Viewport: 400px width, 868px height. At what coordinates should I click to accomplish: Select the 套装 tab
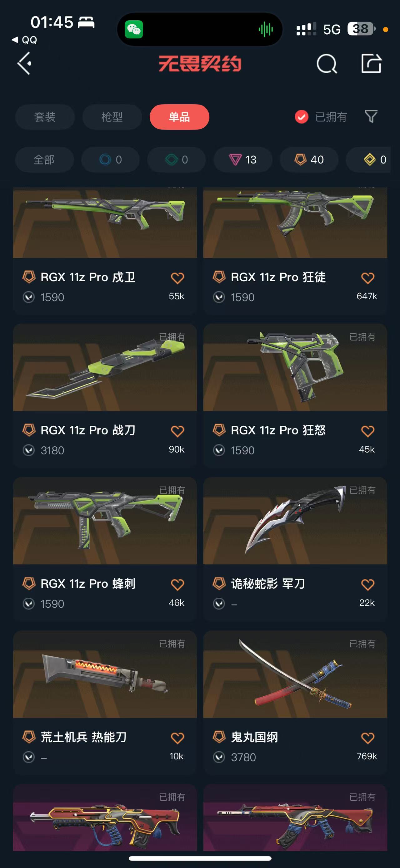(x=45, y=117)
